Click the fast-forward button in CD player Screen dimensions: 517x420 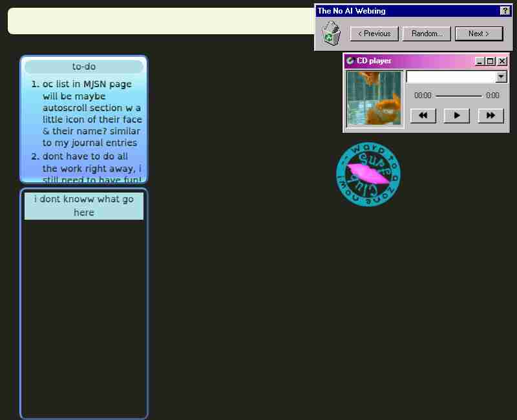(x=491, y=116)
